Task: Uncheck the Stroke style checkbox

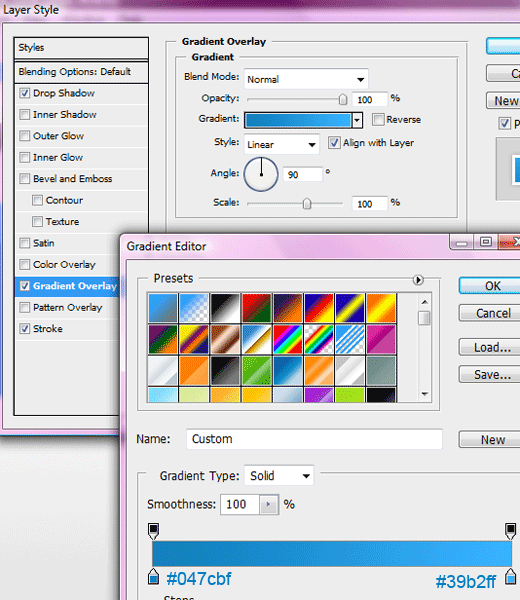Action: pos(25,329)
